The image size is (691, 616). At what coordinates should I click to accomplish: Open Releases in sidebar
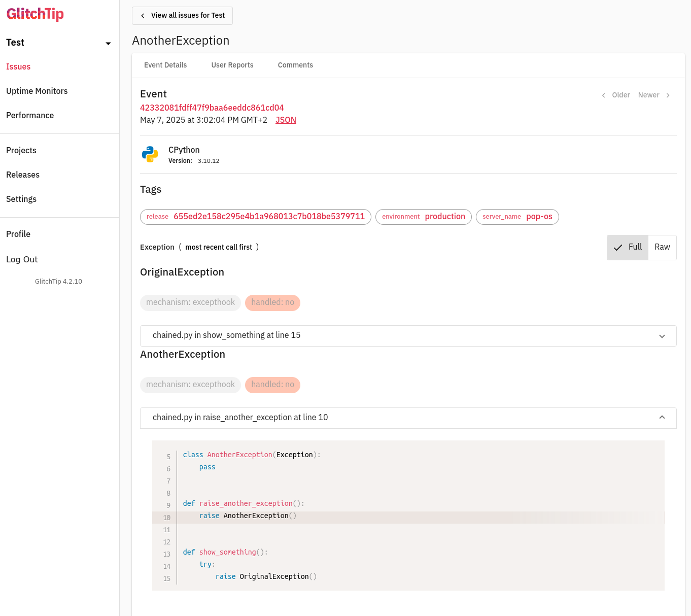tap(23, 175)
